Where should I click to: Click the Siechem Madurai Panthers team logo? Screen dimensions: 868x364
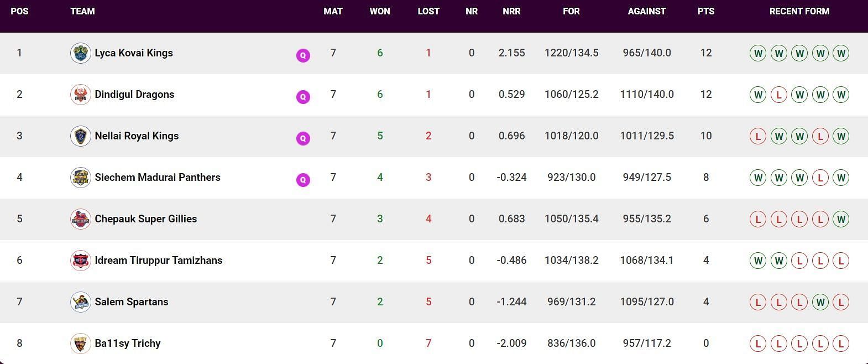click(x=81, y=178)
